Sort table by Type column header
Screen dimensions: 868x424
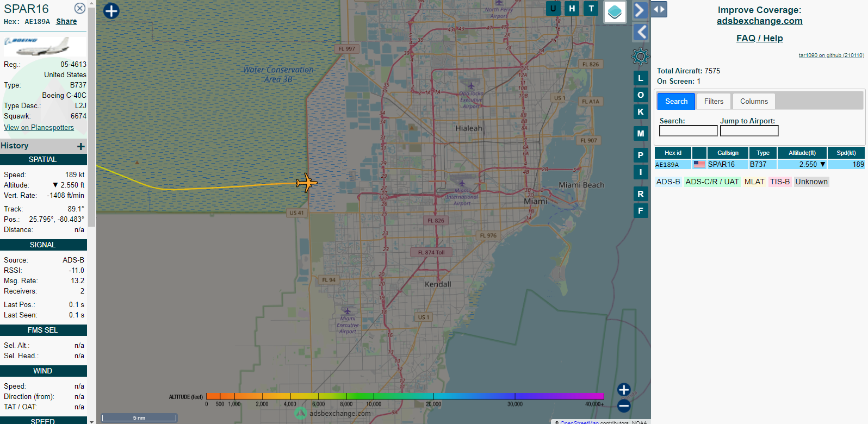pyautogui.click(x=763, y=153)
